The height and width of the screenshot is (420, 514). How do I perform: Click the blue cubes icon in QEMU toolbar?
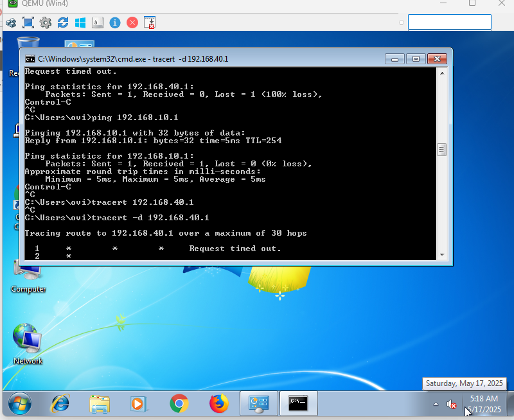(11, 23)
